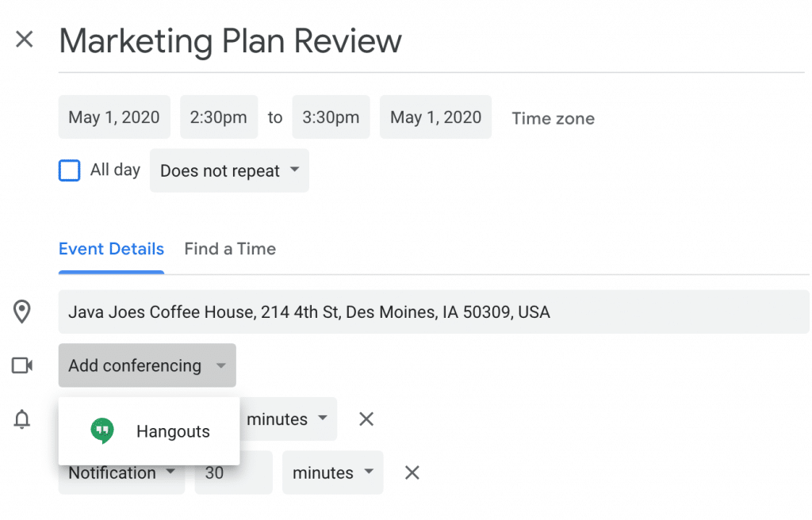The height and width of the screenshot is (520, 812).
Task: Click the video camera conferencing icon
Action: tap(22, 365)
